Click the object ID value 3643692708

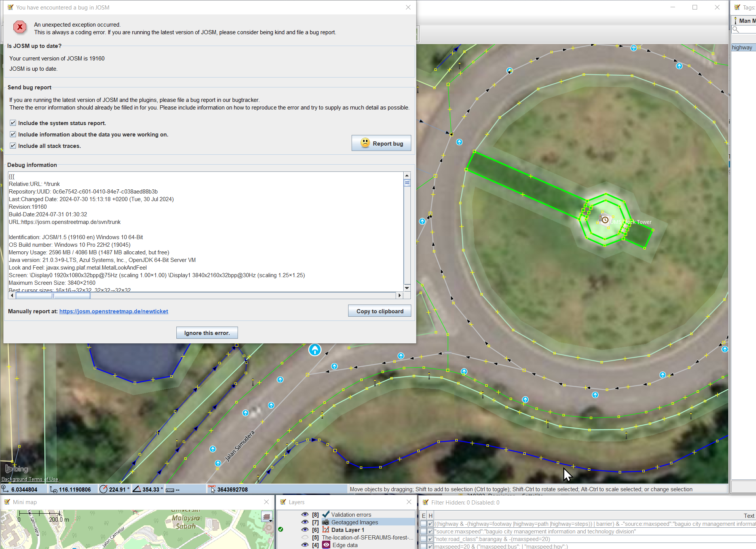(x=233, y=489)
